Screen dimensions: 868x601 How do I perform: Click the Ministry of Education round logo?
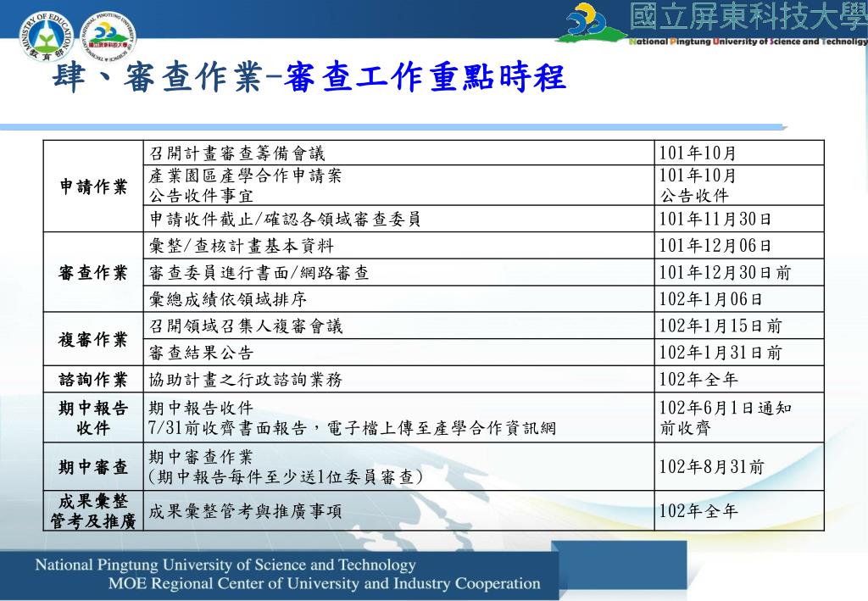(x=46, y=34)
